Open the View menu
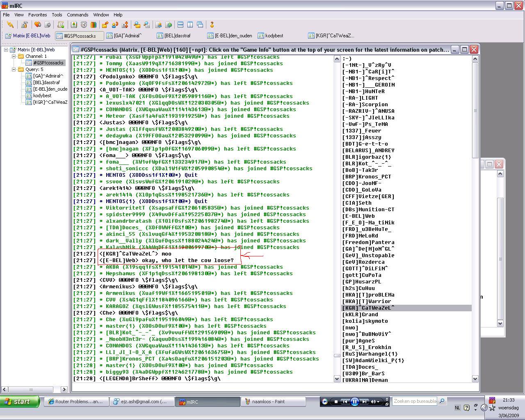 click(19, 15)
